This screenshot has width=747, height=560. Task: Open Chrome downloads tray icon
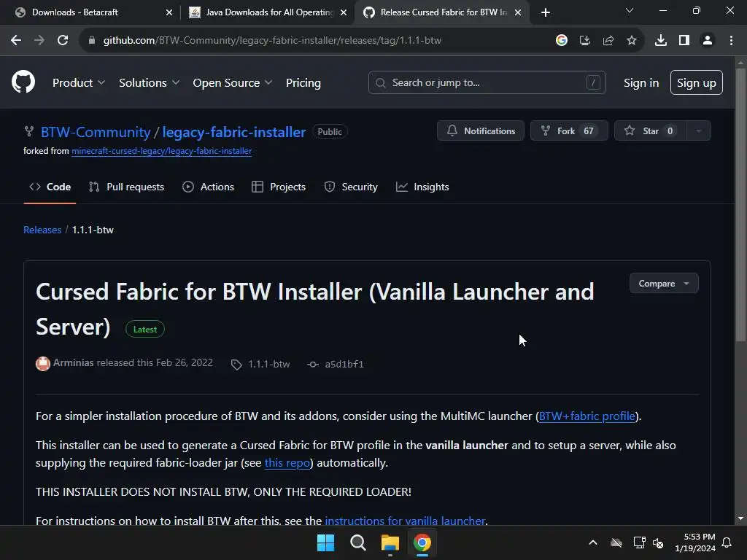pyautogui.click(x=661, y=41)
